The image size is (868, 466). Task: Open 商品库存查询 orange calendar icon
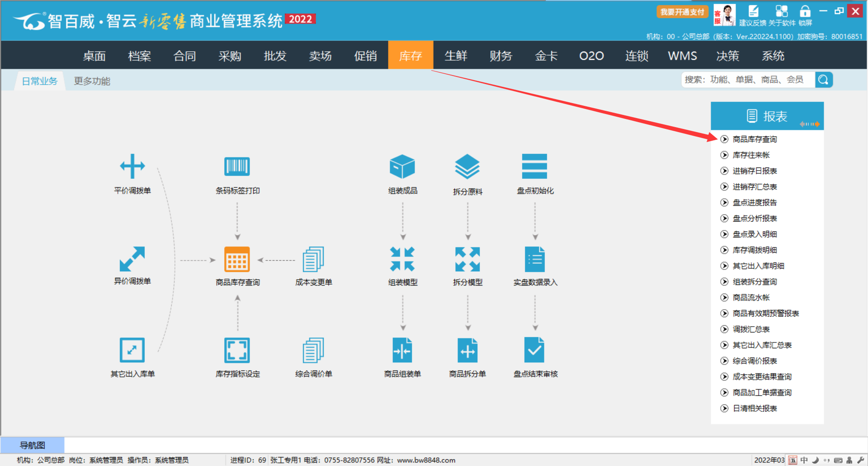(x=237, y=259)
